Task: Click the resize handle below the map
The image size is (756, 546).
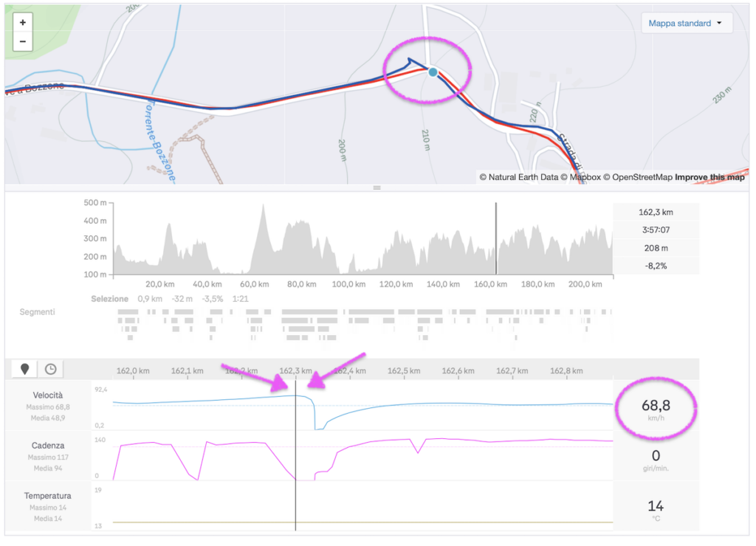Action: pos(377,188)
